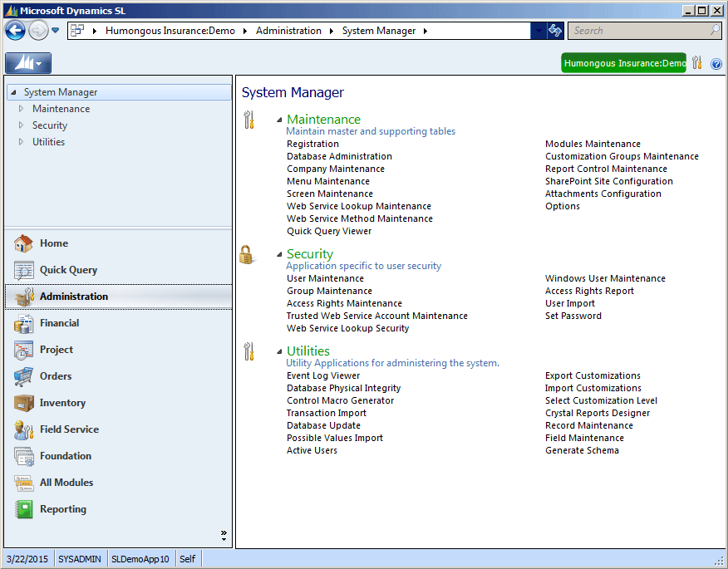Expand the Utilities tree node

point(21,142)
